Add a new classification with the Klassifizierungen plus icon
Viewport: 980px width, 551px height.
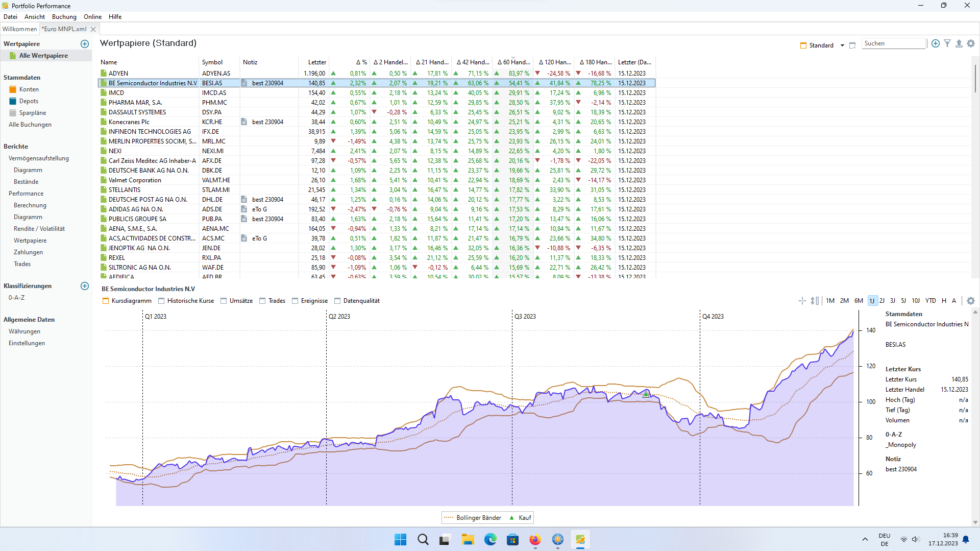(85, 286)
